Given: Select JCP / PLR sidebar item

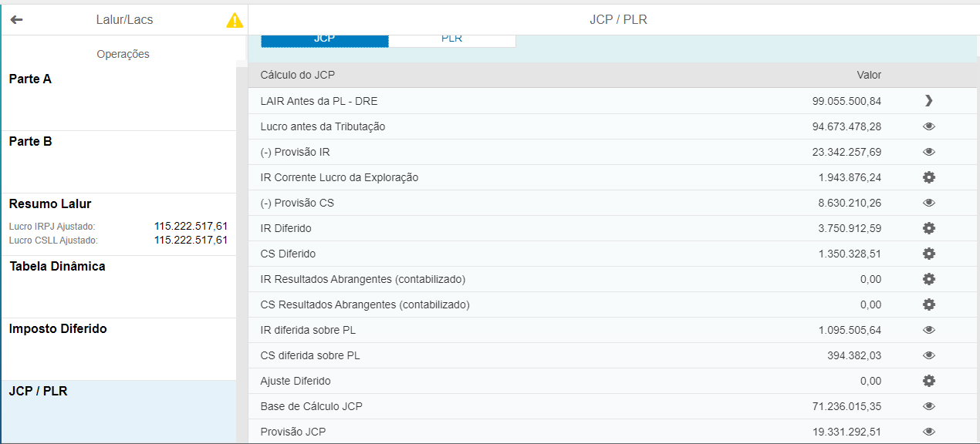Looking at the screenshot, I should (x=119, y=412).
